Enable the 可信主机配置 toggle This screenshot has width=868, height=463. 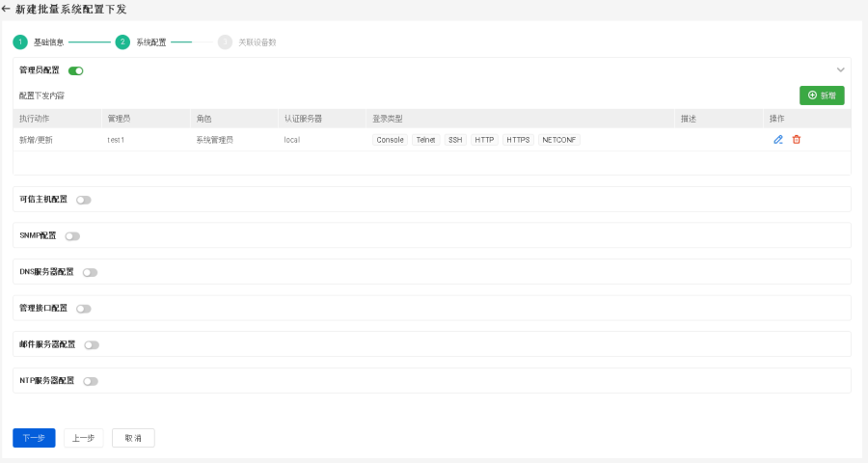pyautogui.click(x=84, y=200)
